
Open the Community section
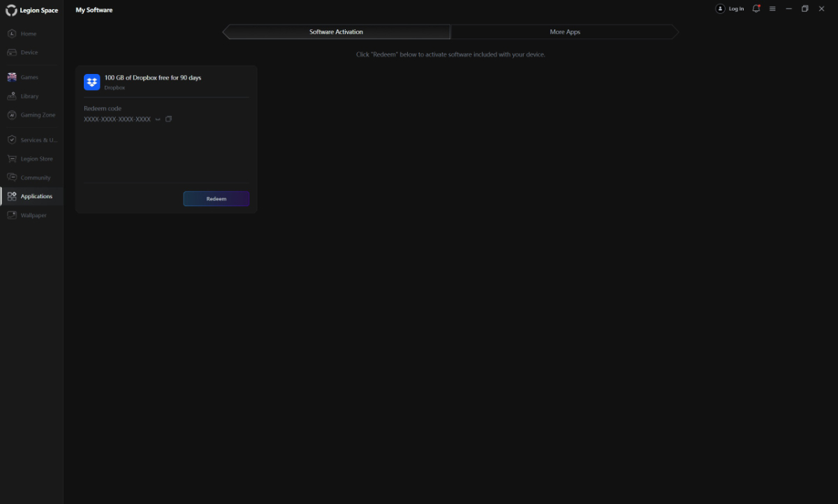click(32, 177)
